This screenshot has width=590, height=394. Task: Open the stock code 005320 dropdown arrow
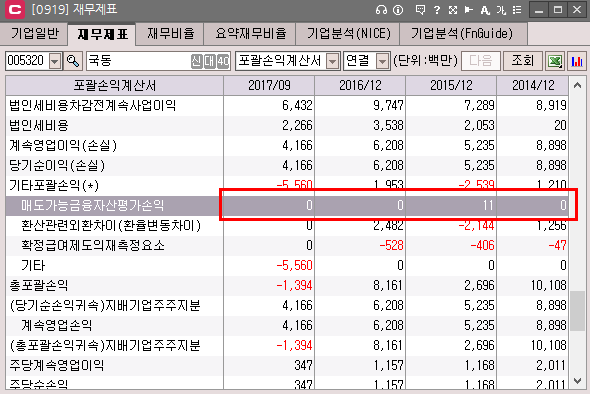pyautogui.click(x=55, y=61)
